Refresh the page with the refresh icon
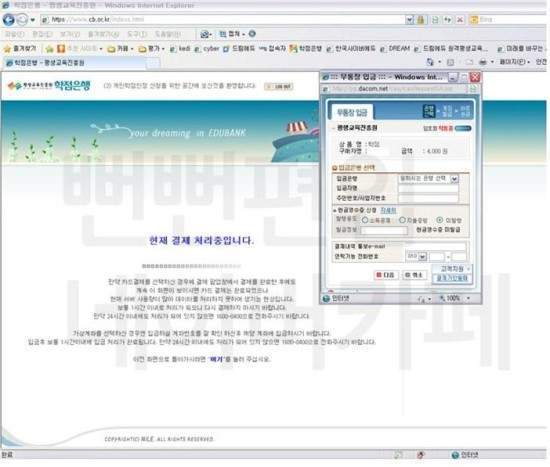The image size is (550, 467). [448, 20]
